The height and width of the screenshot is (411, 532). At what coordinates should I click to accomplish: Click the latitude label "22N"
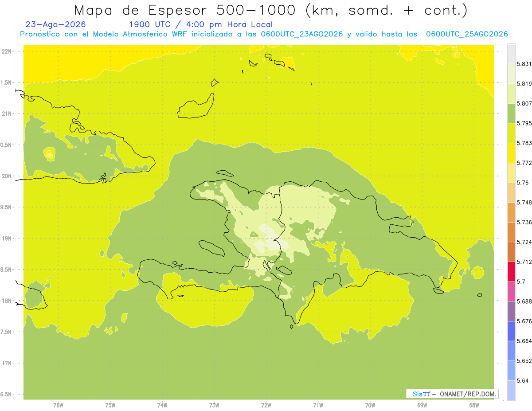pos(7,51)
